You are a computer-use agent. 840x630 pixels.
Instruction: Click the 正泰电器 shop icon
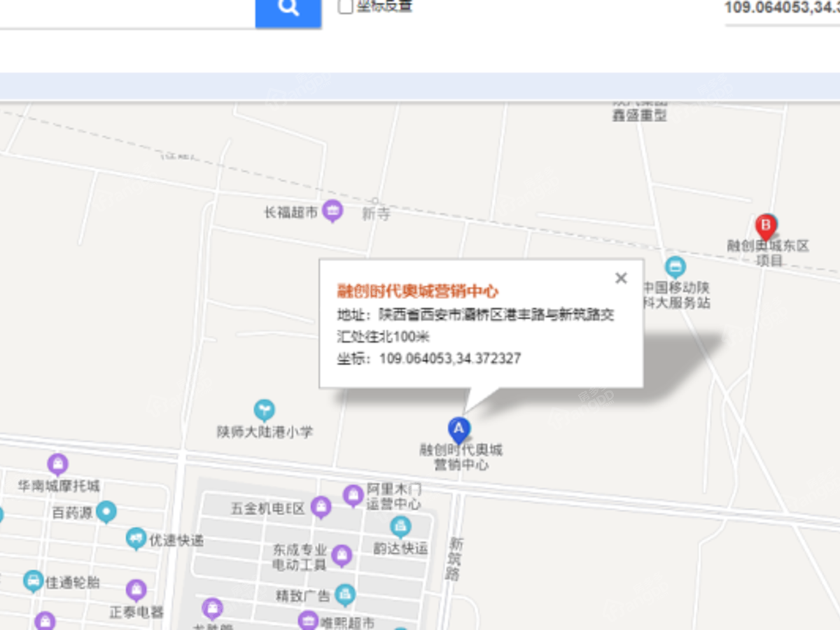point(136,590)
